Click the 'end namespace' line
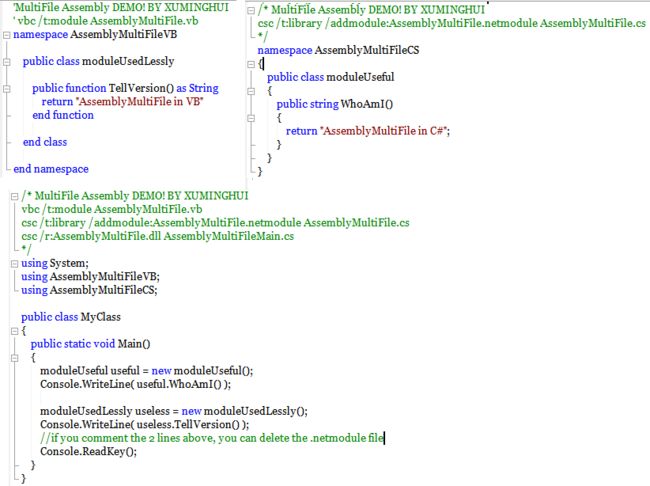650x486 pixels. tap(51, 169)
